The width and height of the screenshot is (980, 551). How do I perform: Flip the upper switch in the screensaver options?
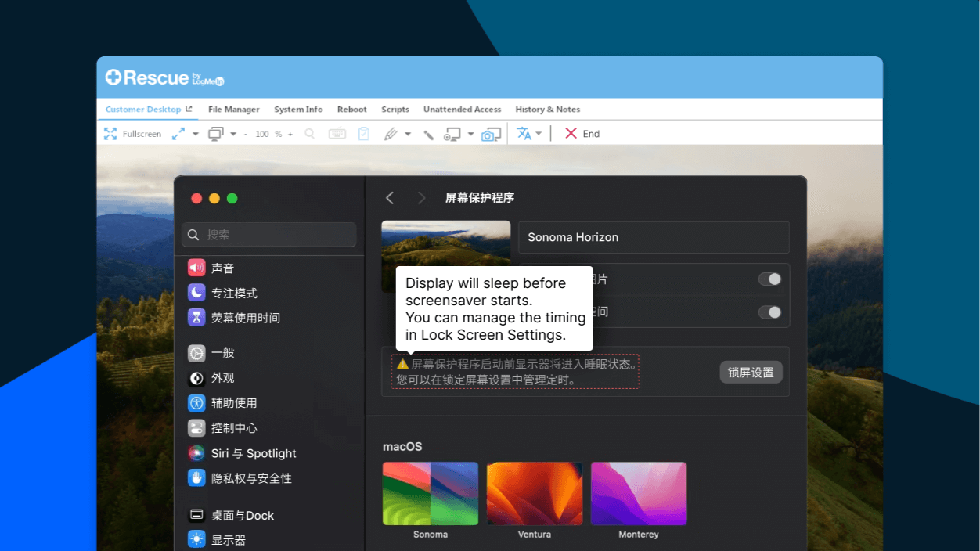pyautogui.click(x=769, y=279)
